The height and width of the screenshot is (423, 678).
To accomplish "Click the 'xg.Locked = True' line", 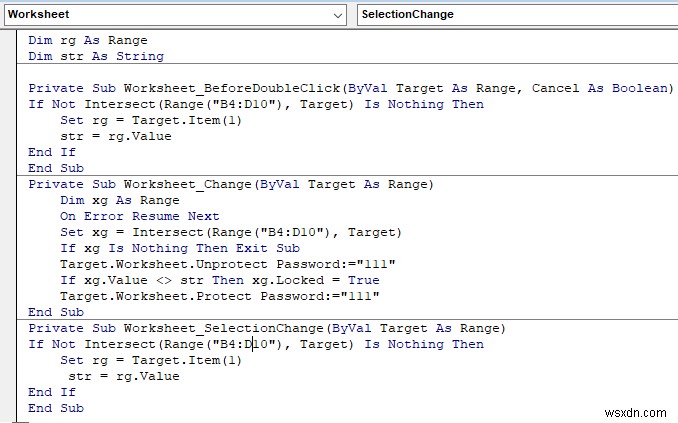I will (x=220, y=280).
